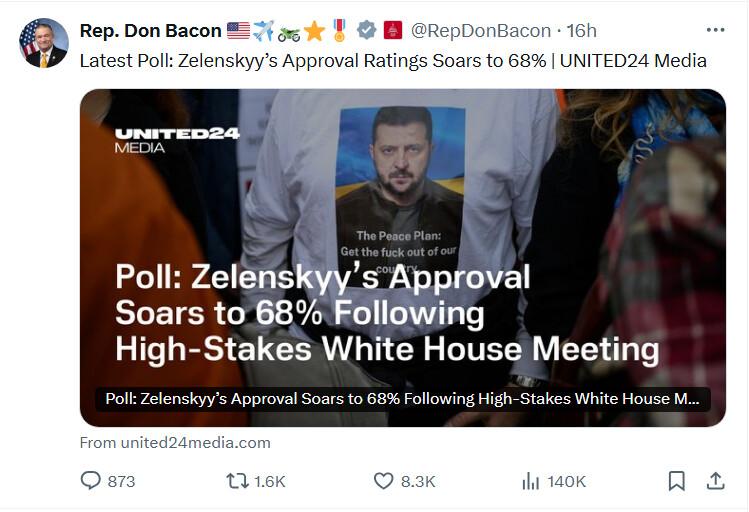
Task: Click the 8.3K likes count
Action: pyautogui.click(x=418, y=481)
